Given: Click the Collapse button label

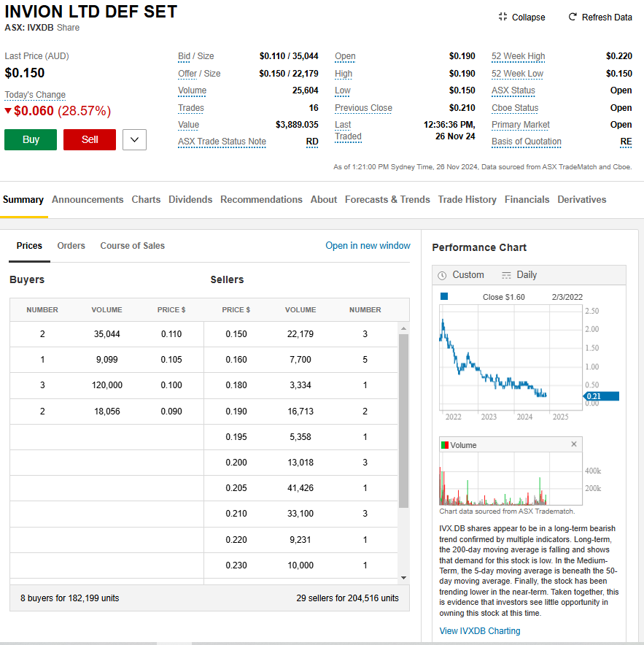Looking at the screenshot, I should [x=529, y=18].
